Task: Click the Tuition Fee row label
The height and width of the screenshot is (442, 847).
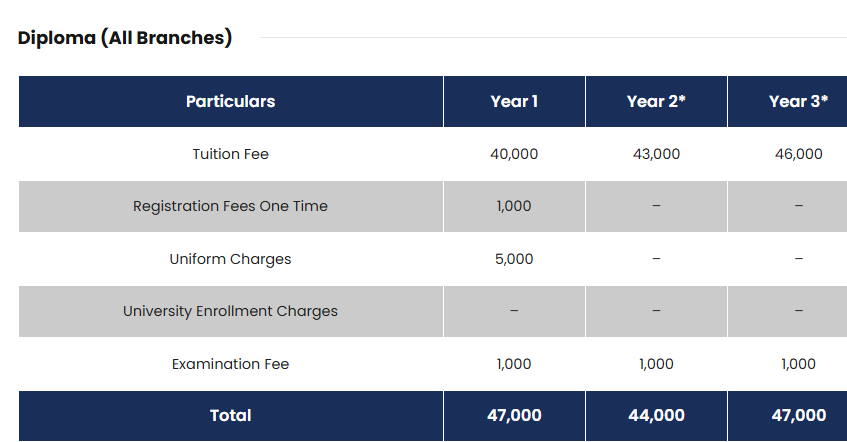Action: 230,154
